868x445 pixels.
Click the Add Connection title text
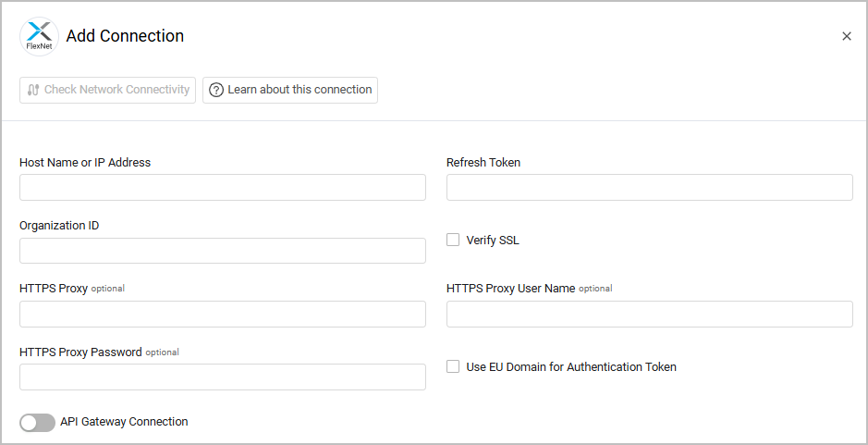coord(125,36)
